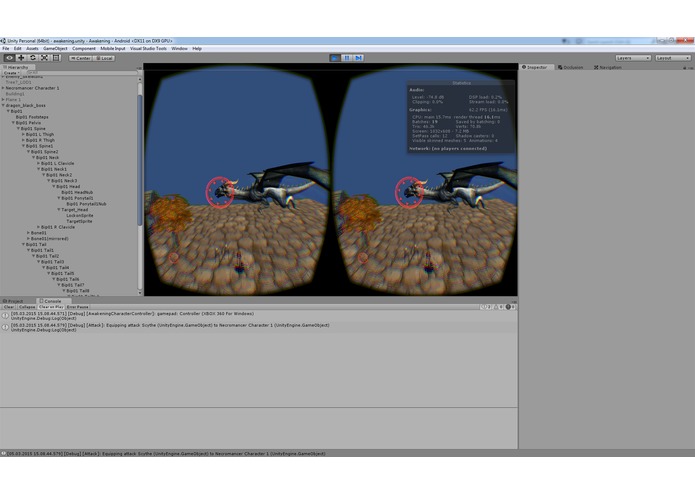Pause the running game
This screenshot has height=494, width=695.
point(347,58)
